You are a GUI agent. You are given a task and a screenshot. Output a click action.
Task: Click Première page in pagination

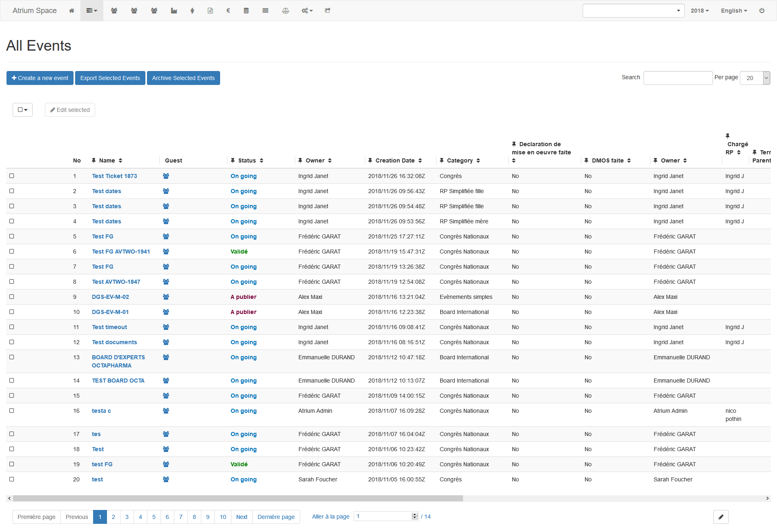(x=36, y=517)
